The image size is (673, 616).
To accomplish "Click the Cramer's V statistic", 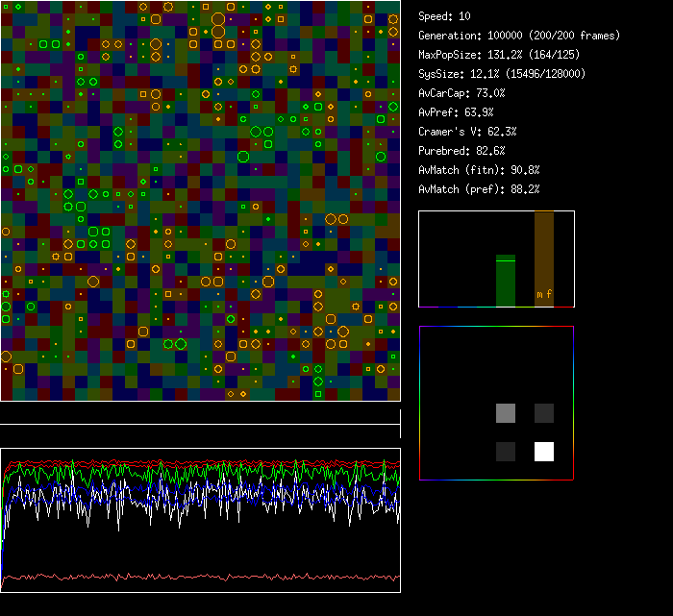I will 467,132.
